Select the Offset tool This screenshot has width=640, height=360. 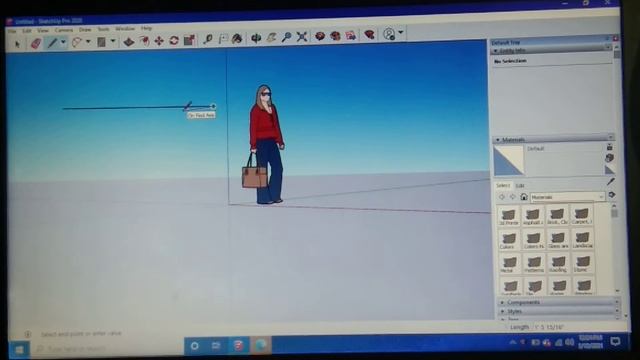pos(144,41)
